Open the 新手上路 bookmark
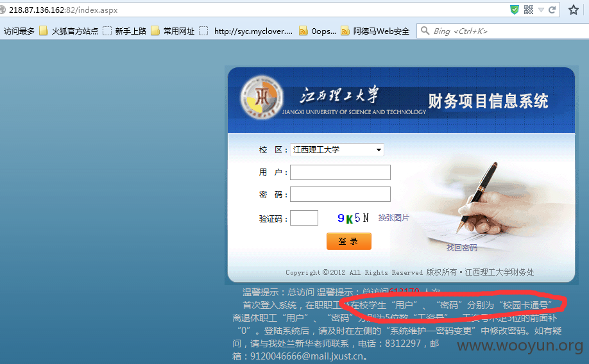 pos(124,31)
